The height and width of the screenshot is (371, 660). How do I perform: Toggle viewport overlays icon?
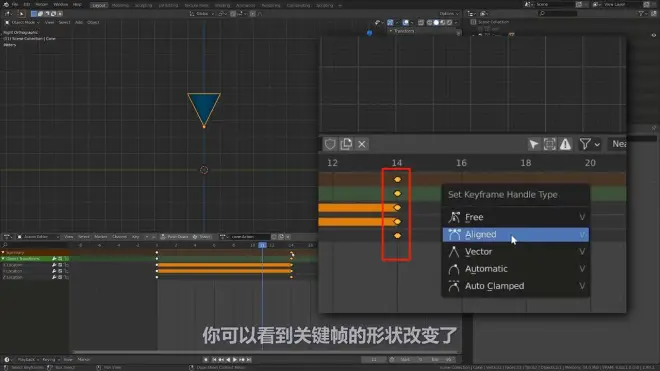pos(406,22)
